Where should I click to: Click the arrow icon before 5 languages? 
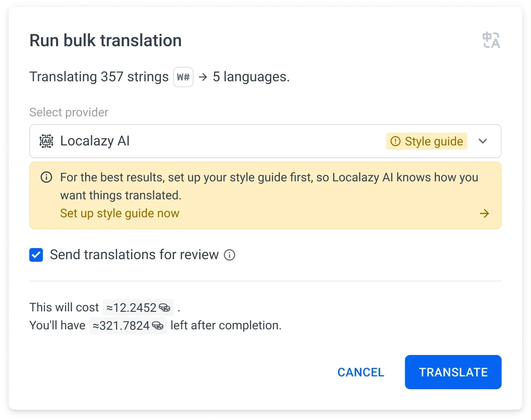[203, 77]
